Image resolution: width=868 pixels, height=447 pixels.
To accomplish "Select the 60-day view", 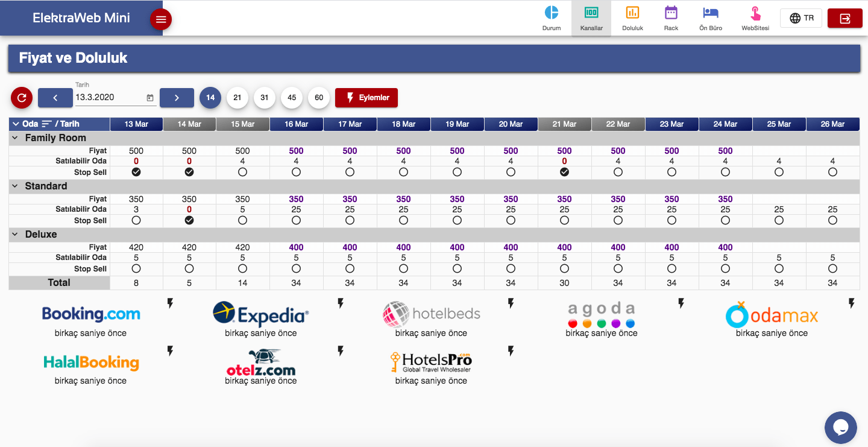I will (319, 97).
